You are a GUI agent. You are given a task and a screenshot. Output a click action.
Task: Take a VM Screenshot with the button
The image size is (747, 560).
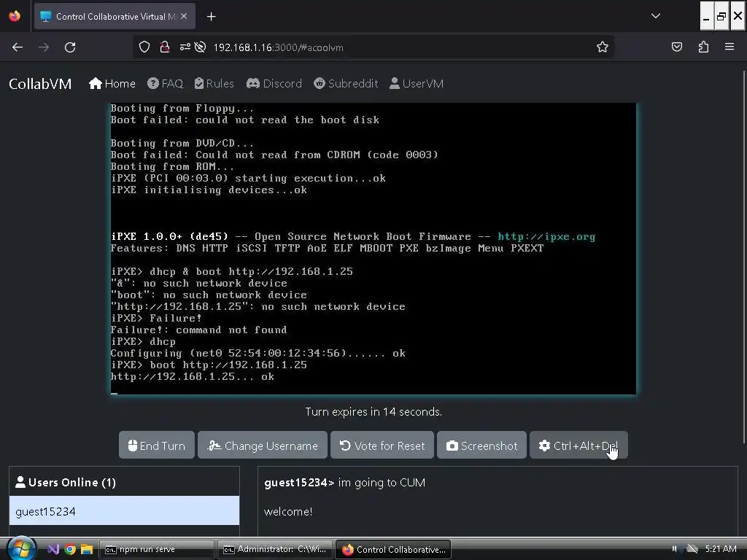[481, 446]
